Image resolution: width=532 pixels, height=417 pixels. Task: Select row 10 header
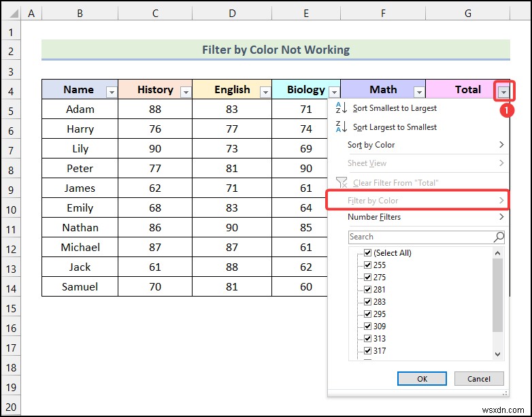11,210
